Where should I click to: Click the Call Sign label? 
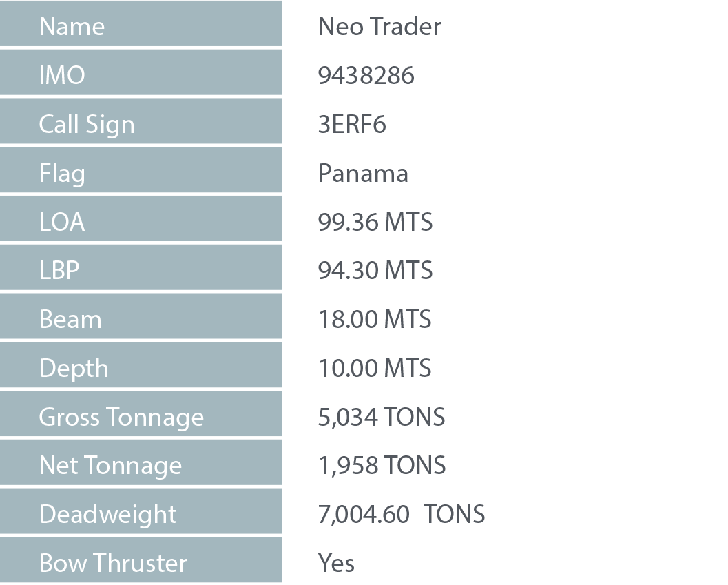coord(87,125)
